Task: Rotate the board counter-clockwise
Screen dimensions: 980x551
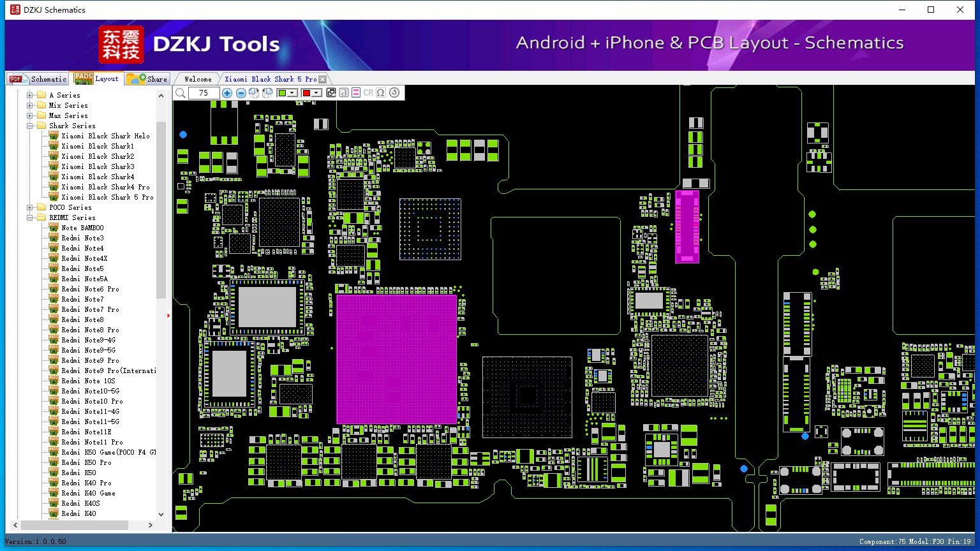Action: pyautogui.click(x=267, y=93)
